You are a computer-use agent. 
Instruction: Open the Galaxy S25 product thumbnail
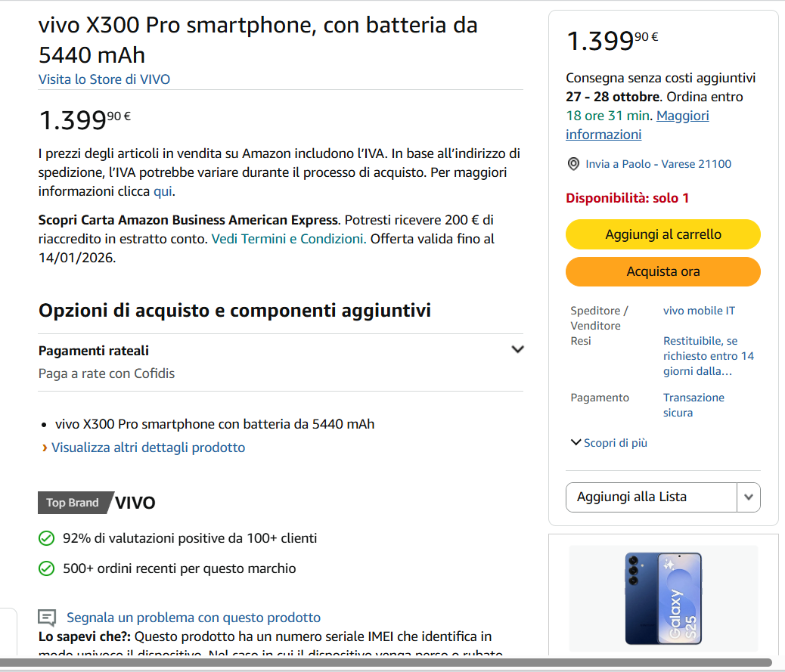pos(663,598)
